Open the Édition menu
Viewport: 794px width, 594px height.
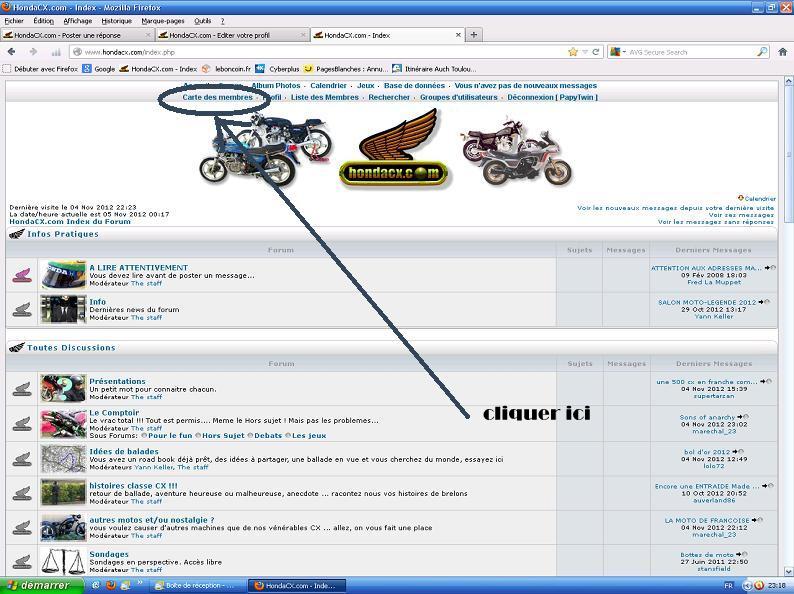click(44, 21)
